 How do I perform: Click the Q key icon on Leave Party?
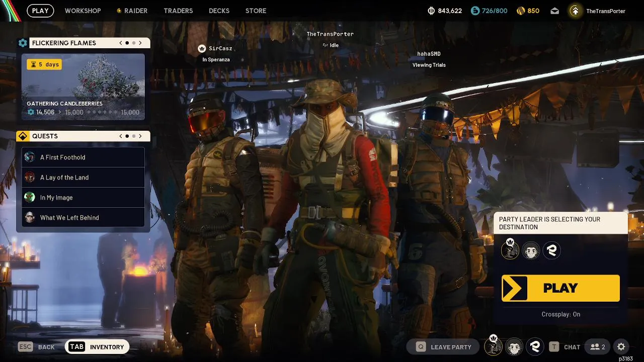421,347
